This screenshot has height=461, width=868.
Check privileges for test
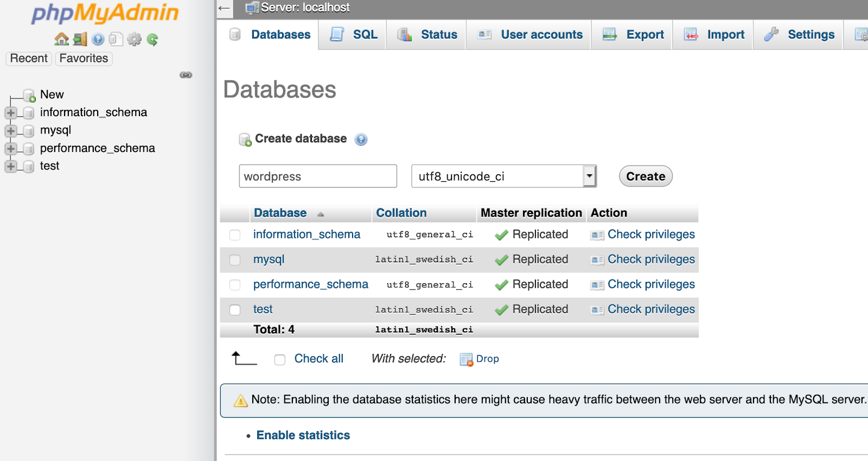[x=651, y=310]
